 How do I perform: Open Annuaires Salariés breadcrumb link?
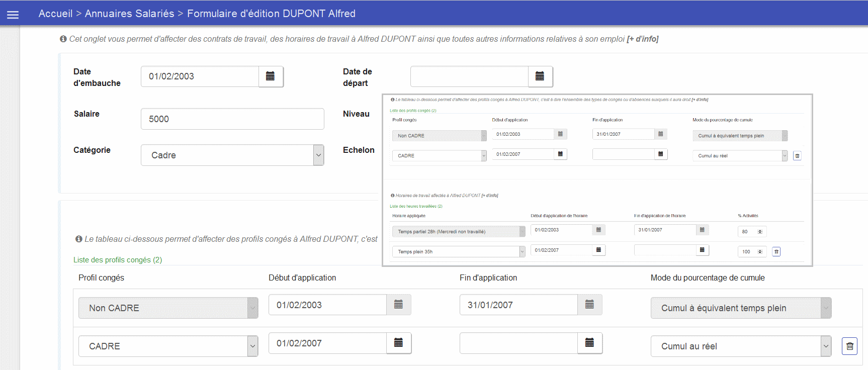click(129, 14)
